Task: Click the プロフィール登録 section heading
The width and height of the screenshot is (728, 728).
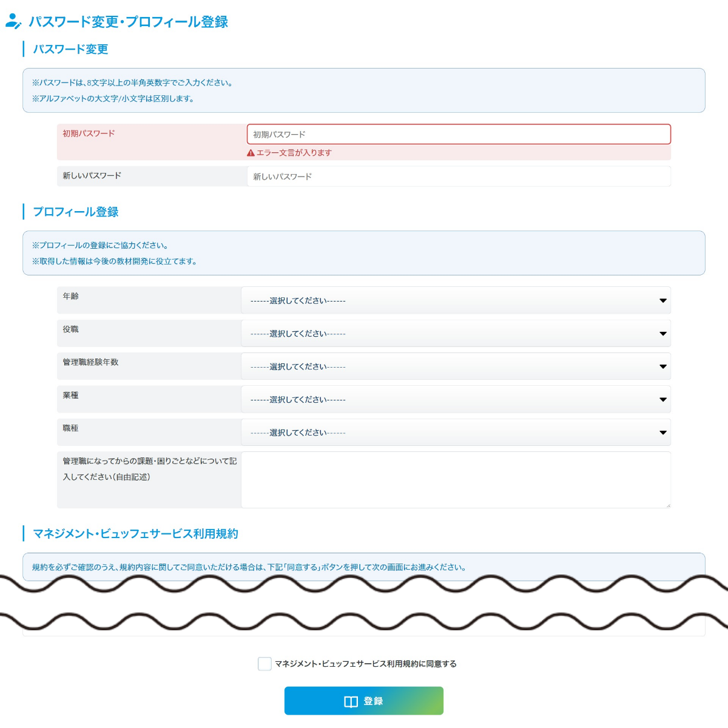Action: [76, 212]
